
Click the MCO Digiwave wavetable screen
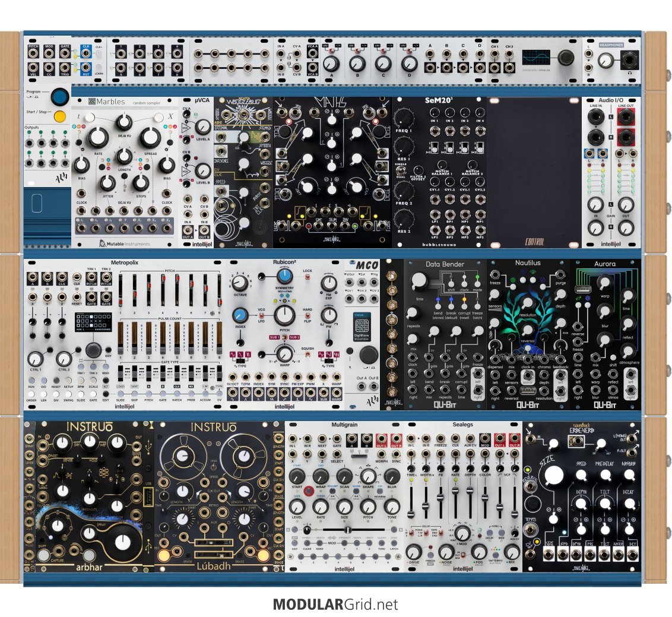click(x=362, y=326)
